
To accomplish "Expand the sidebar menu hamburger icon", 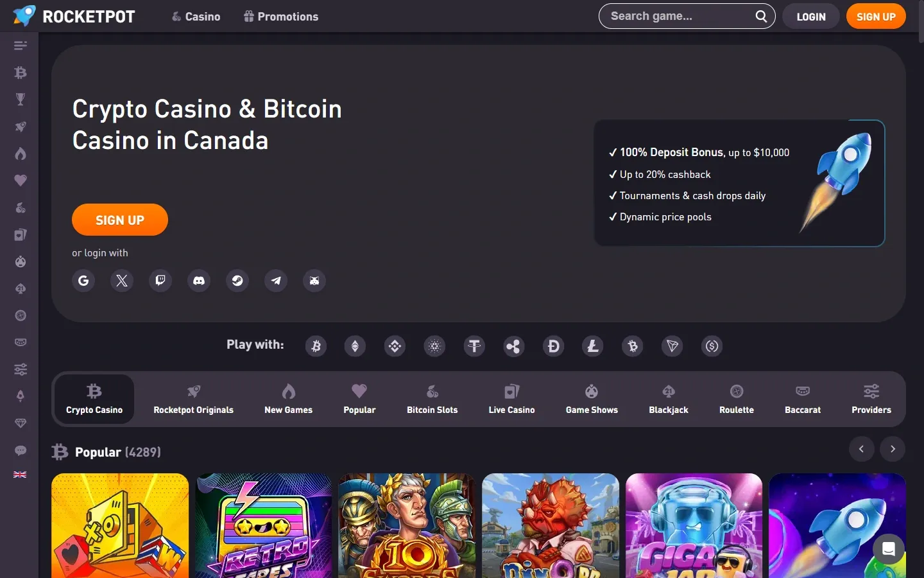I will point(21,46).
